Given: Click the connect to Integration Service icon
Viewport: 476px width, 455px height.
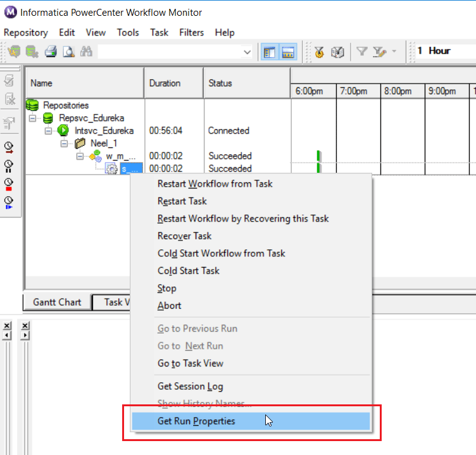Looking at the screenshot, I should pos(32,52).
